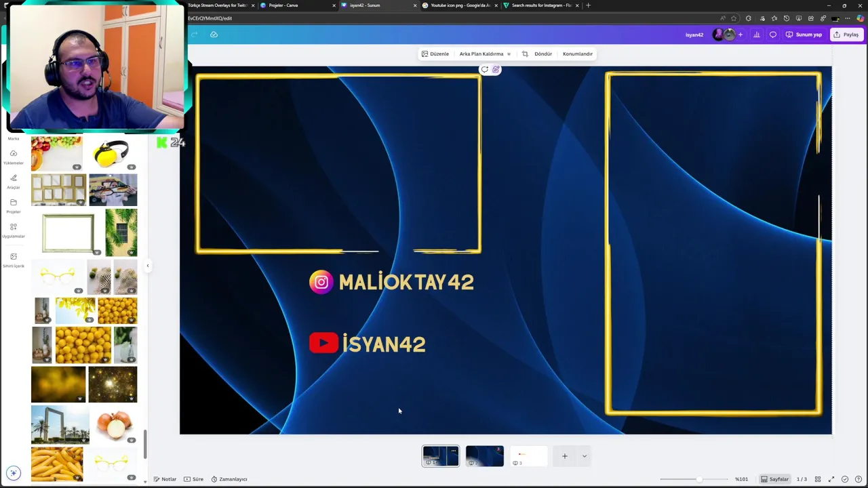Select YouTube logo on canvas
The height and width of the screenshot is (488, 868).
[x=323, y=343]
